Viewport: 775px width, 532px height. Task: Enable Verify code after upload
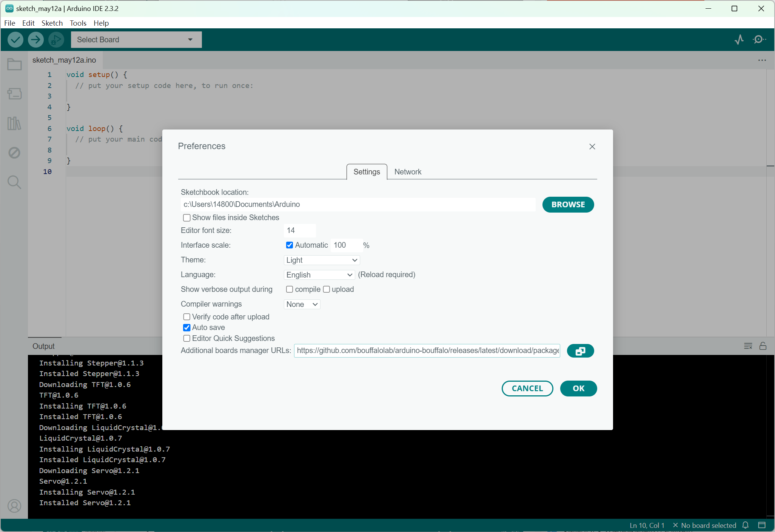point(187,317)
